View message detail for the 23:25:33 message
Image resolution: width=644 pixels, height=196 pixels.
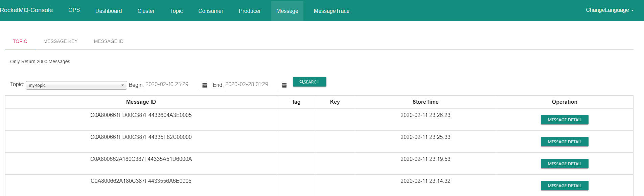[x=565, y=142]
